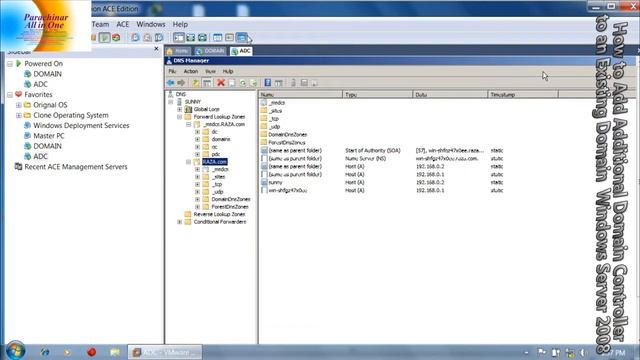
Task: Collapse the Favorites group in sidebar
Action: pyautogui.click(x=10, y=95)
